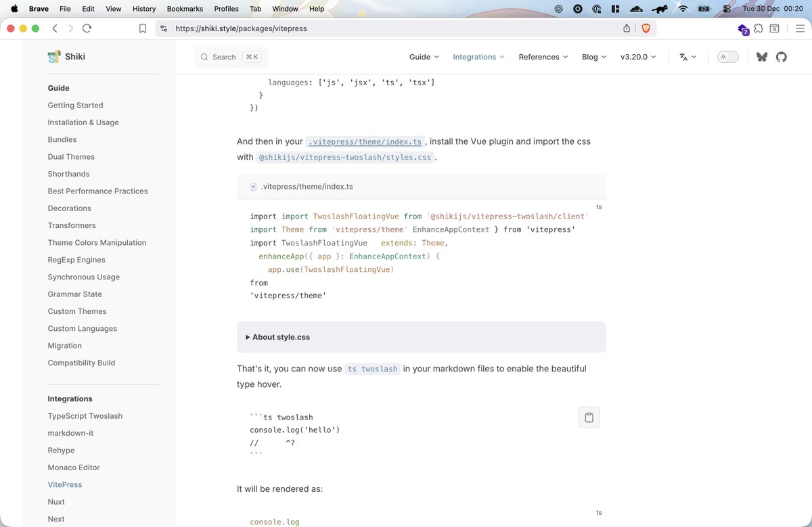Open Transformers sidebar link
Image resolution: width=812 pixels, height=527 pixels.
pos(72,225)
